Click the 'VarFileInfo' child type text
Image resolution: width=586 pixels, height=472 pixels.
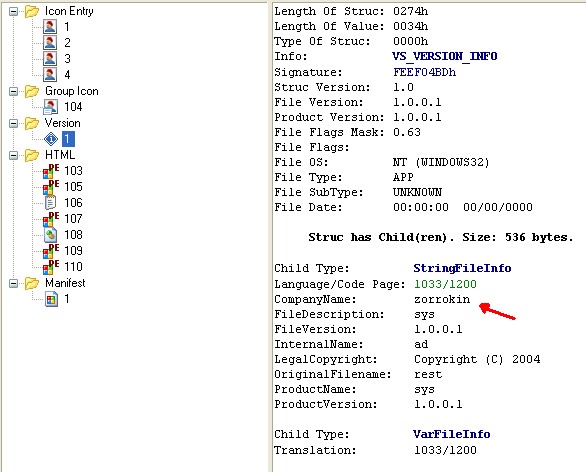tap(452, 434)
